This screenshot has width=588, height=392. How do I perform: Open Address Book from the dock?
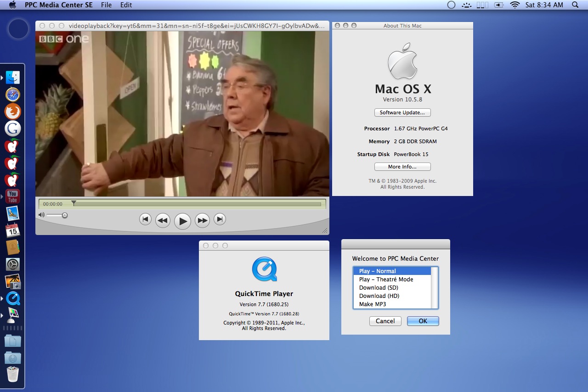click(x=13, y=247)
